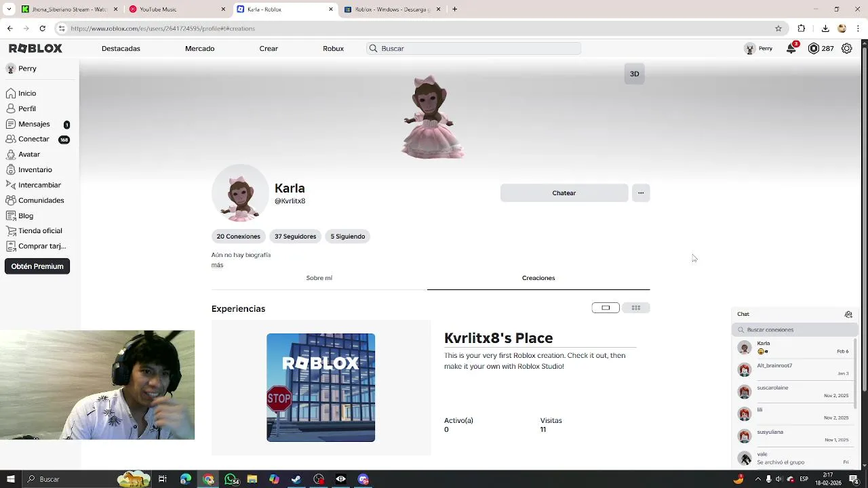Open the Robux menu item
The width and height of the screenshot is (868, 488).
(333, 49)
